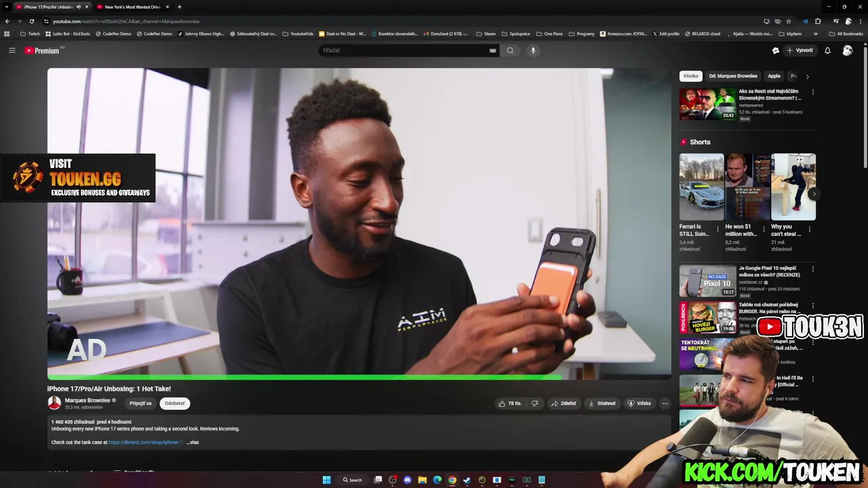Click the search magnifier button
The width and height of the screenshot is (868, 488).
coord(510,50)
